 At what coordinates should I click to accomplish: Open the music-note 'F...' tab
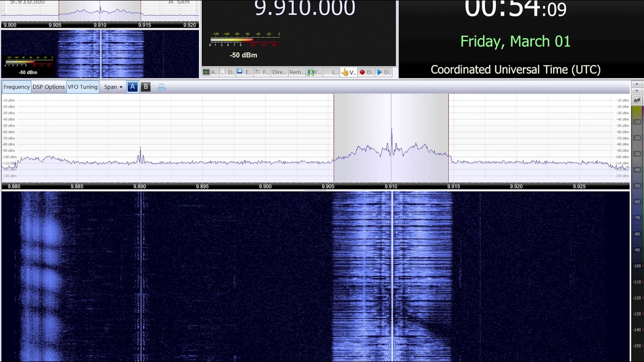(314, 72)
